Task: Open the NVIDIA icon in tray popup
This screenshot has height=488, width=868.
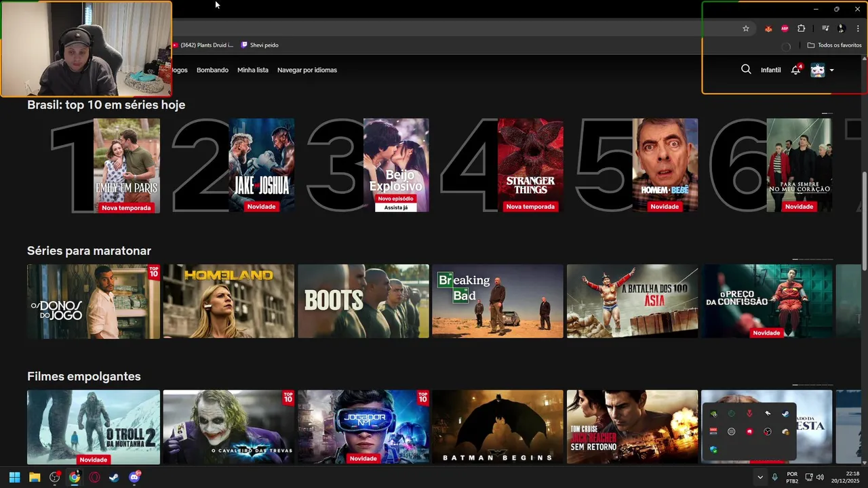Action: click(x=713, y=413)
